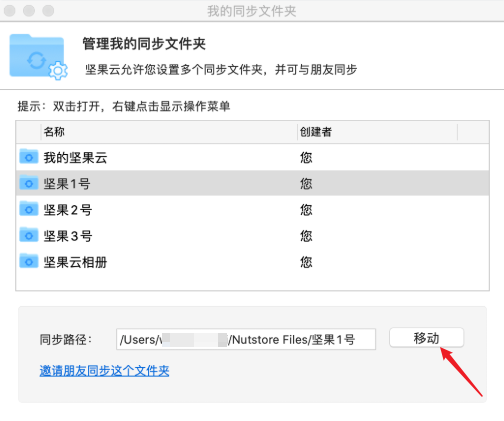Viewport: 504px width, 421px height.
Task: Click the sync folder settings icon in header
Action: click(x=38, y=57)
